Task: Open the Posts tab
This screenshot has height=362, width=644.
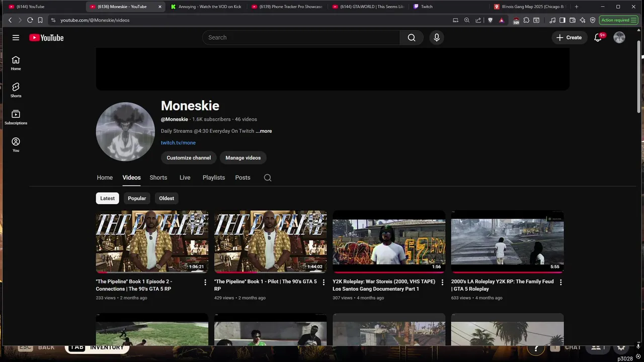Action: tap(243, 177)
